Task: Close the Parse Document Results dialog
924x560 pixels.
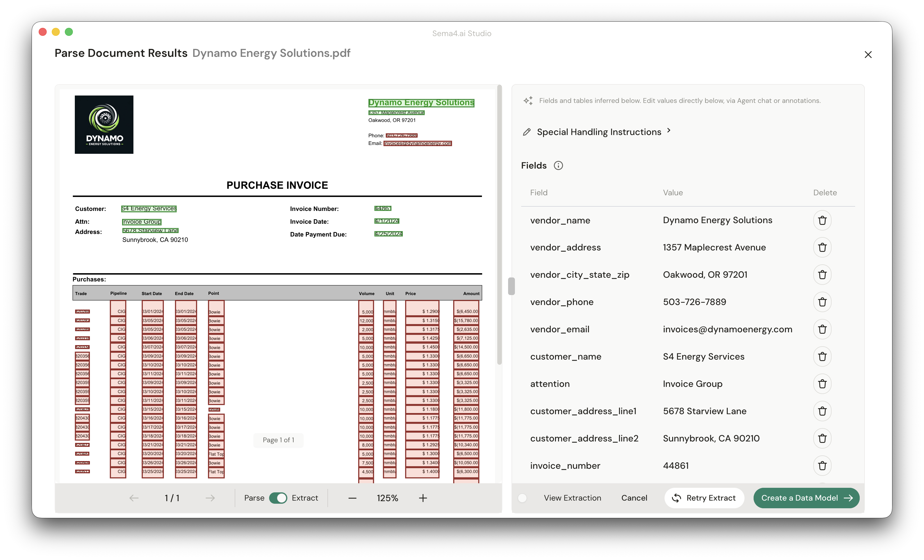Action: pos(869,54)
